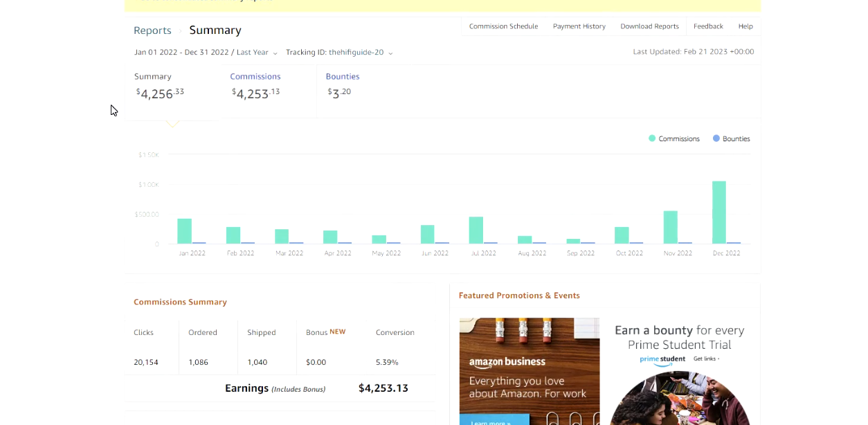Click the Jan 2022 commissions bar
Screen dimensions: 868x425
coord(184,231)
